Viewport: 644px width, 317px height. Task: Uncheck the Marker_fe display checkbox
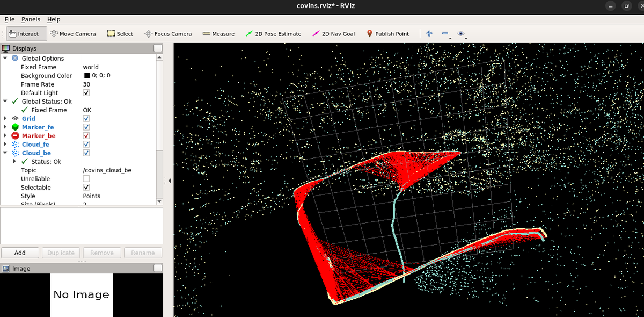pos(86,127)
